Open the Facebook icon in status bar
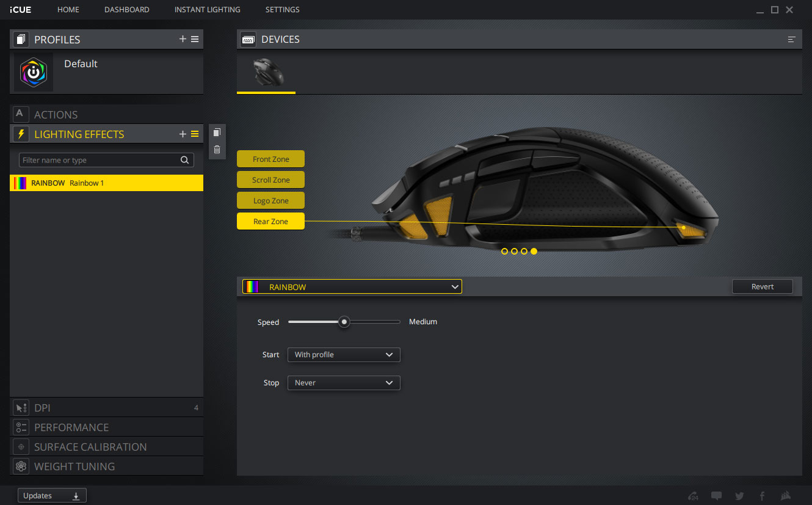Viewport: 812px width, 505px height. pyautogui.click(x=763, y=496)
